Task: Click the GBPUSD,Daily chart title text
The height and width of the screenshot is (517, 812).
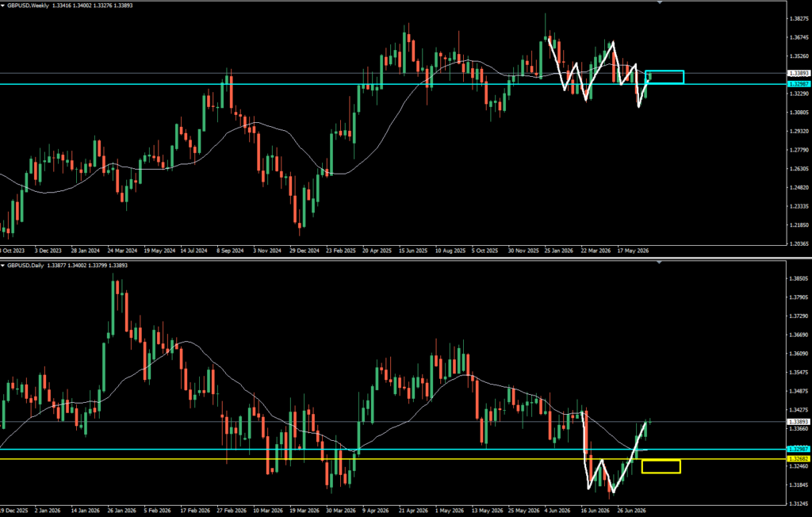Action: (25, 265)
